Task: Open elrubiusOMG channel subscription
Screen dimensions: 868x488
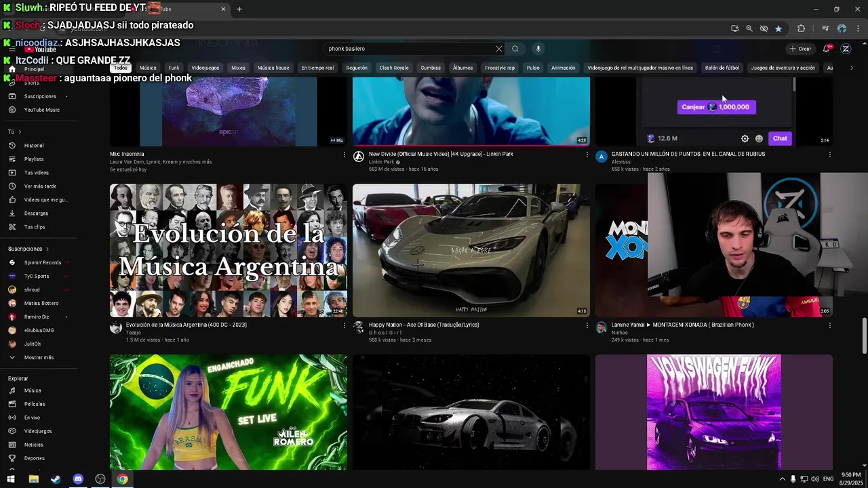Action: coord(41,330)
